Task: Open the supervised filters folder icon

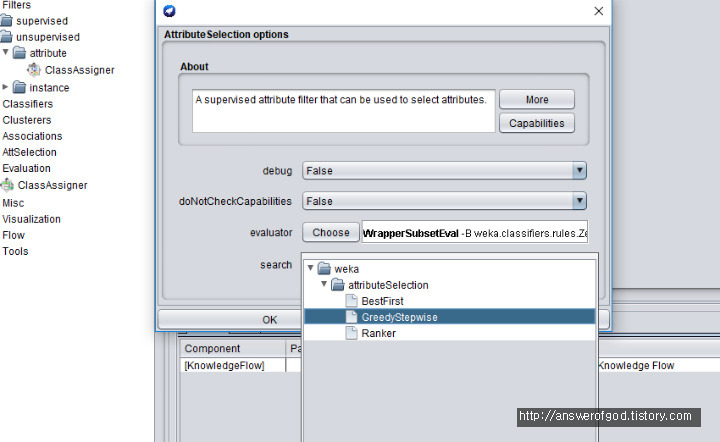Action: (x=6, y=21)
